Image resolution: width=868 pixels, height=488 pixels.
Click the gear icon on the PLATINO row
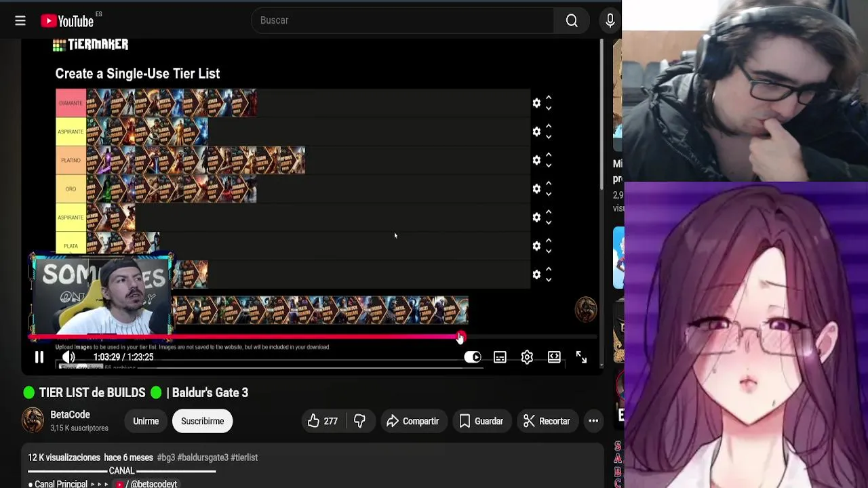click(x=536, y=160)
